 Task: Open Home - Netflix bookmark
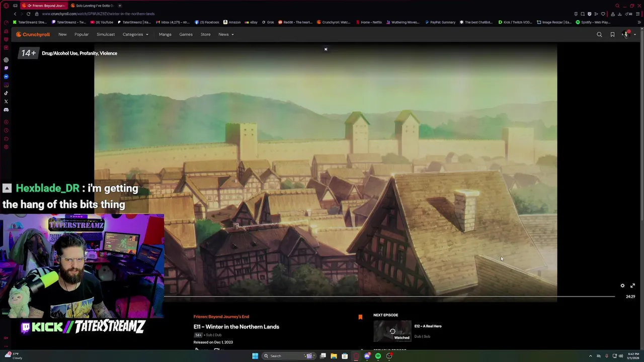[x=369, y=22]
